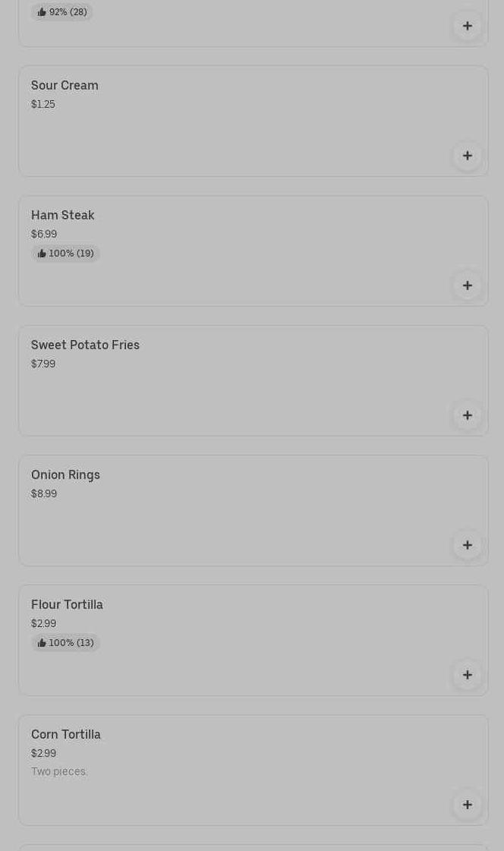Open the Corn Tortilla item name

click(x=66, y=735)
